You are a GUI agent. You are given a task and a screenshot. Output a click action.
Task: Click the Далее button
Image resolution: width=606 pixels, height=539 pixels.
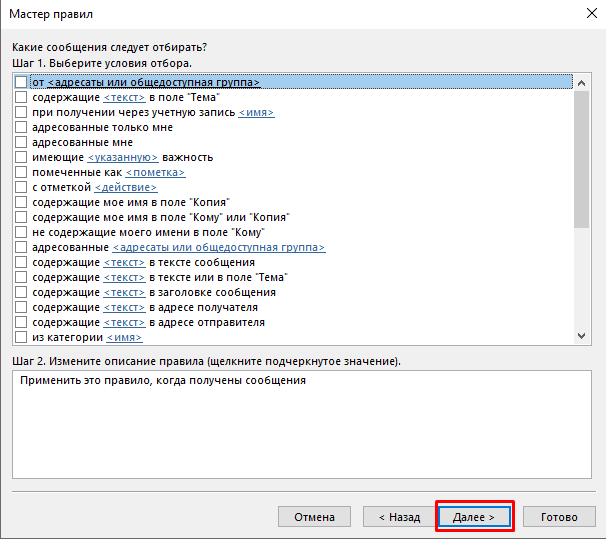[x=474, y=517]
